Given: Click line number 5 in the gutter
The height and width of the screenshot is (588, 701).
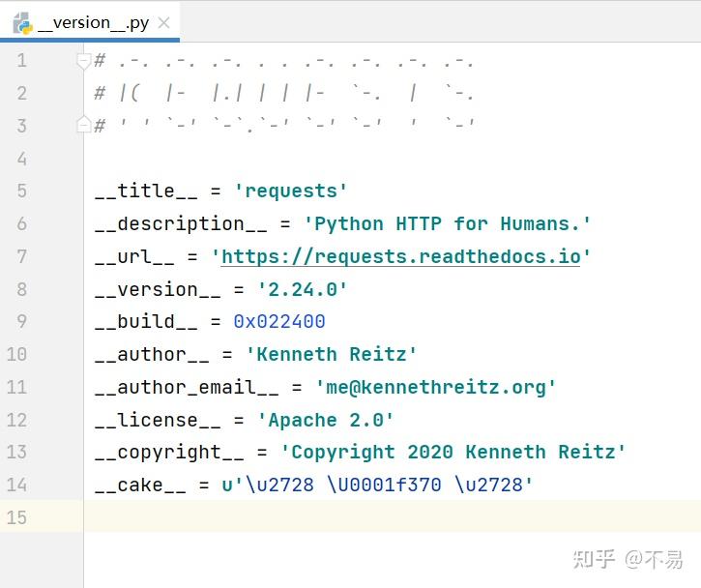Looking at the screenshot, I should tap(22, 191).
